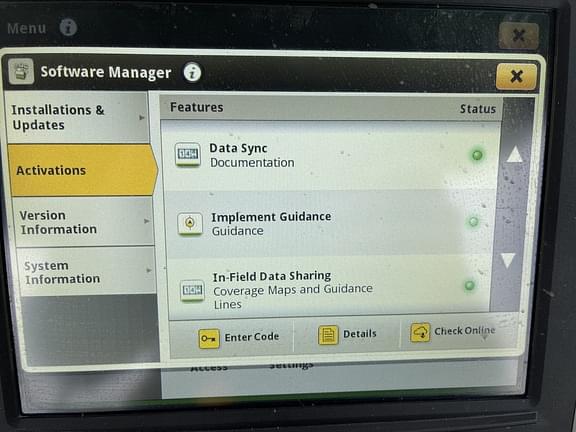Expand Version Information arrow
Screen dimensions: 576x432
click(x=147, y=221)
